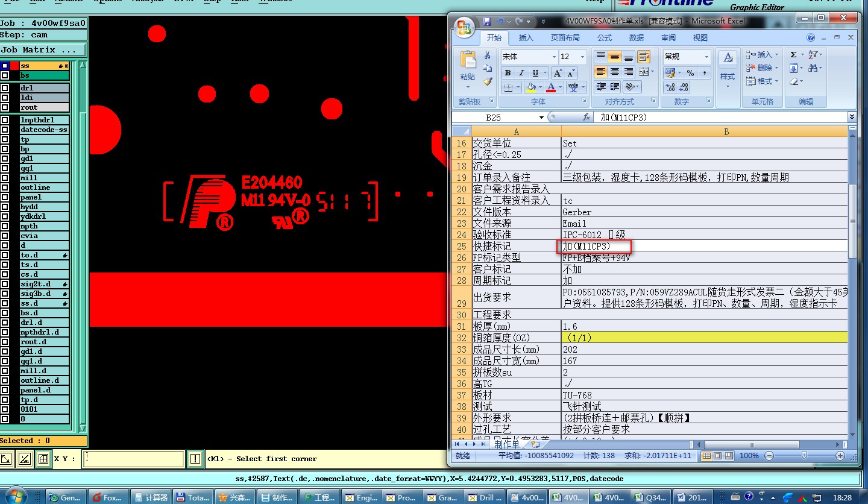This screenshot has height=504, width=868.
Task: Open the number format dropdown 常规
Action: [x=706, y=57]
